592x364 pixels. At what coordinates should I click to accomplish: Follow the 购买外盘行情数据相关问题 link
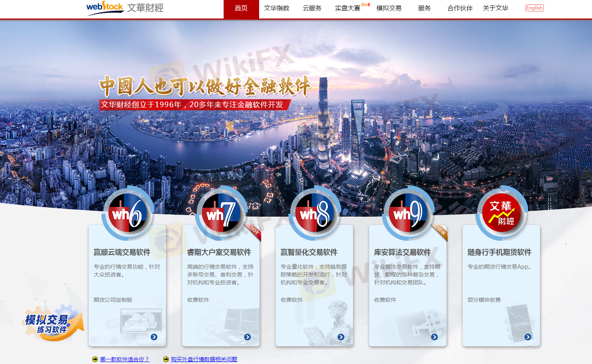click(x=204, y=359)
